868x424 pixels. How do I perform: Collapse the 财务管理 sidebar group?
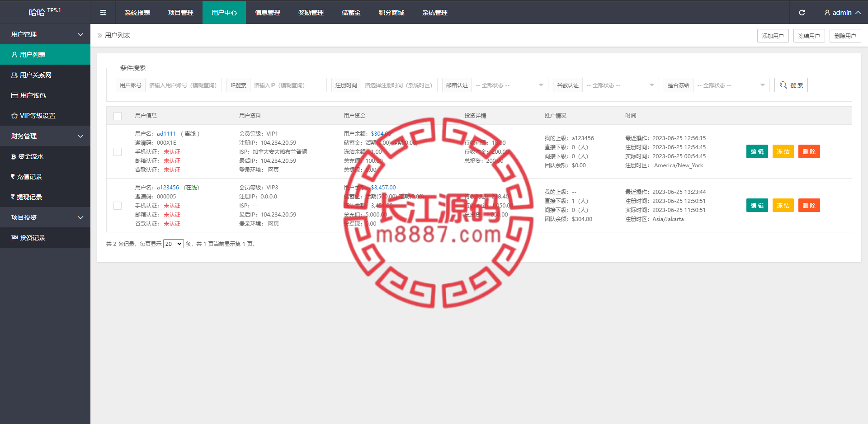[x=45, y=136]
